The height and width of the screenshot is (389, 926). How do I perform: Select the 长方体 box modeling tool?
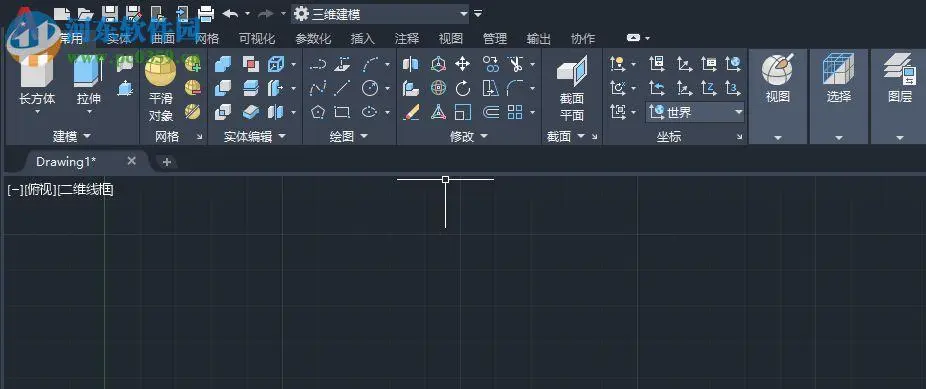[x=37, y=83]
